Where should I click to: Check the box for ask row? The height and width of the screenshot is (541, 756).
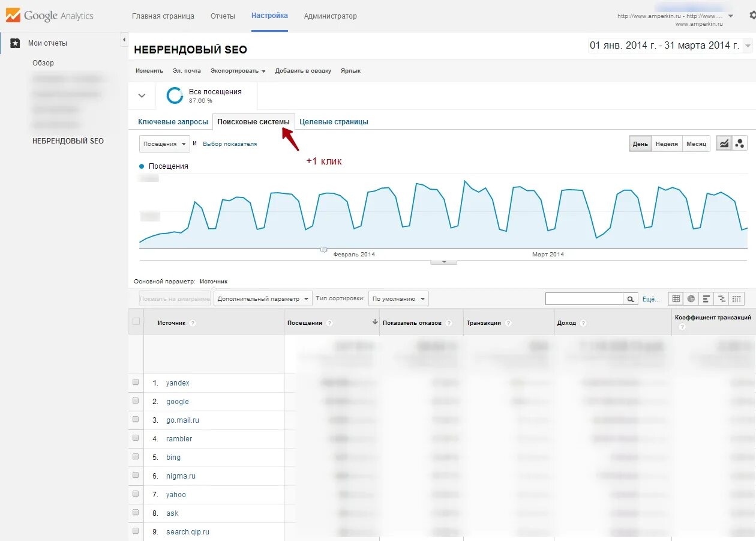point(136,512)
